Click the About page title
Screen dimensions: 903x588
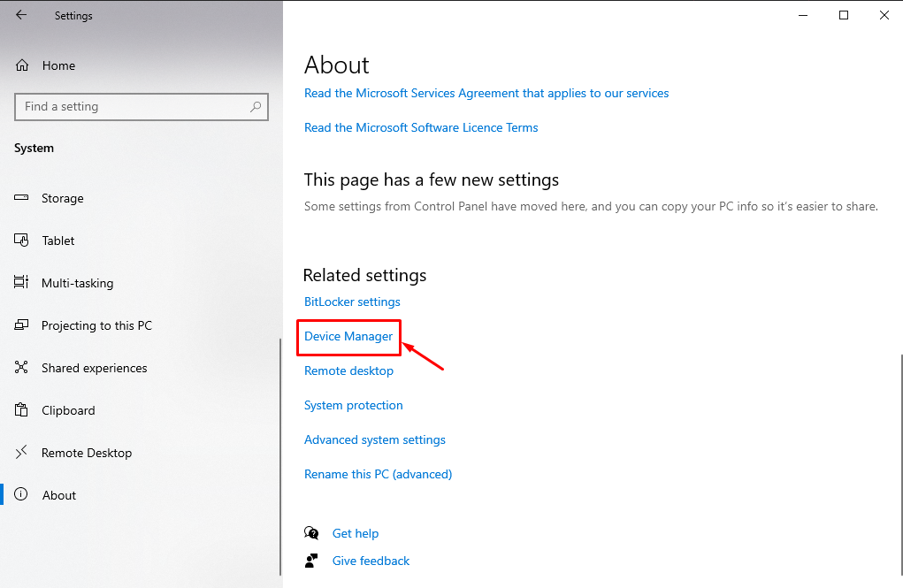coord(336,65)
